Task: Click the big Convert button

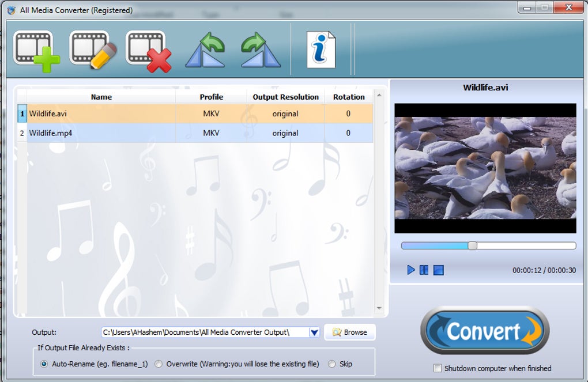Action: coord(485,331)
